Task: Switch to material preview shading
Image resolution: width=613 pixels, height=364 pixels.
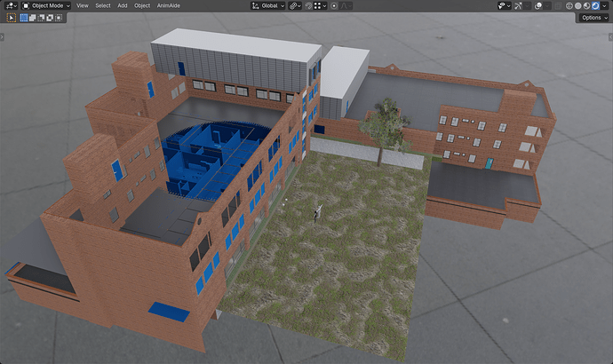Action: coord(586,6)
